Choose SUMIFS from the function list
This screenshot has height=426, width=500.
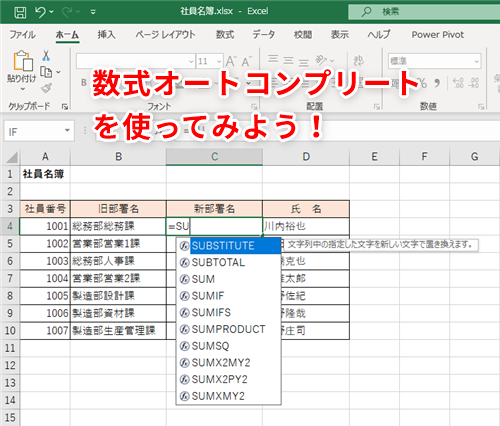(x=229, y=313)
